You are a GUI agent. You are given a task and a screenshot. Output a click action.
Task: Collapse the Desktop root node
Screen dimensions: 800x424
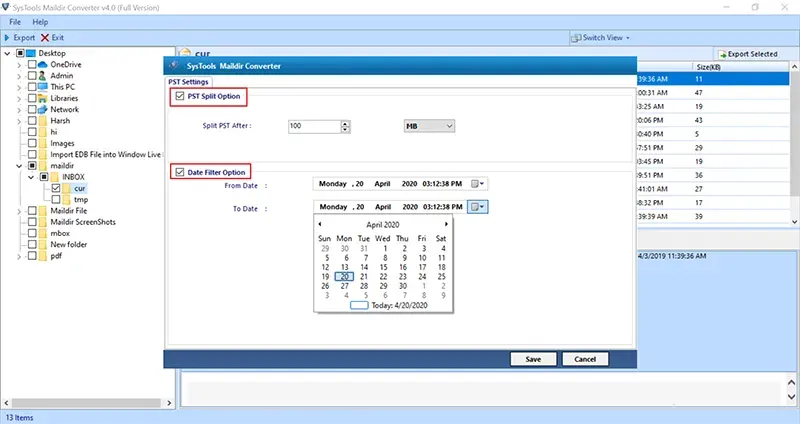coord(7,53)
